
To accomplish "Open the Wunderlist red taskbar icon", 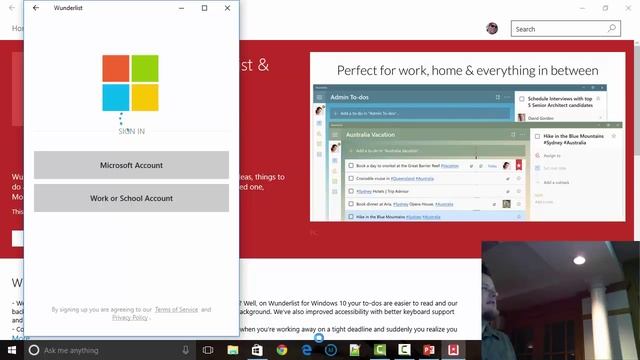I will click(453, 350).
